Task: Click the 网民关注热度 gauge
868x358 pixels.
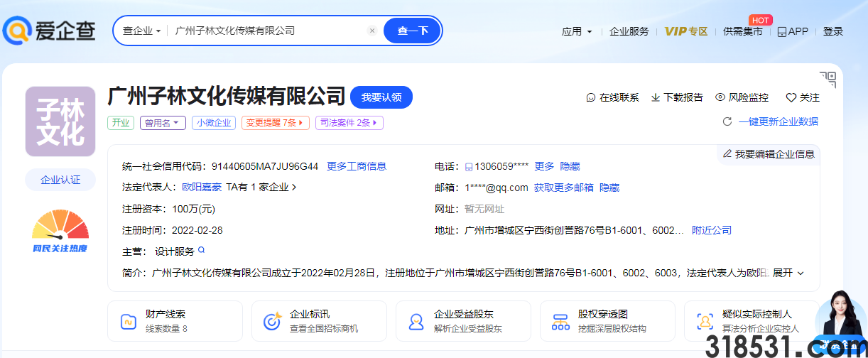Action: (60, 230)
